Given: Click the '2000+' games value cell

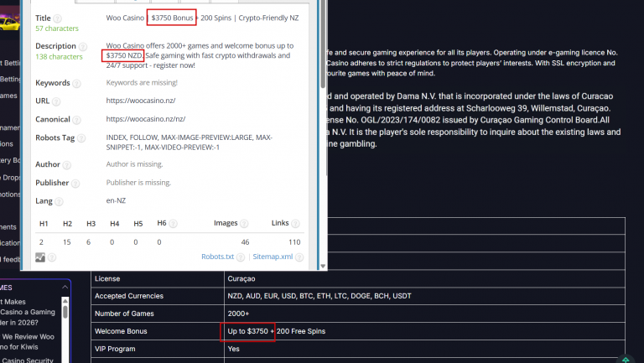Looking at the screenshot, I should [424, 314].
